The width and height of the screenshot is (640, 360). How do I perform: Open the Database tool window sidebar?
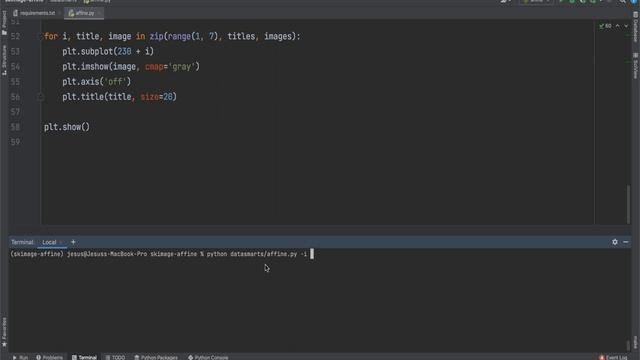pyautogui.click(x=636, y=27)
